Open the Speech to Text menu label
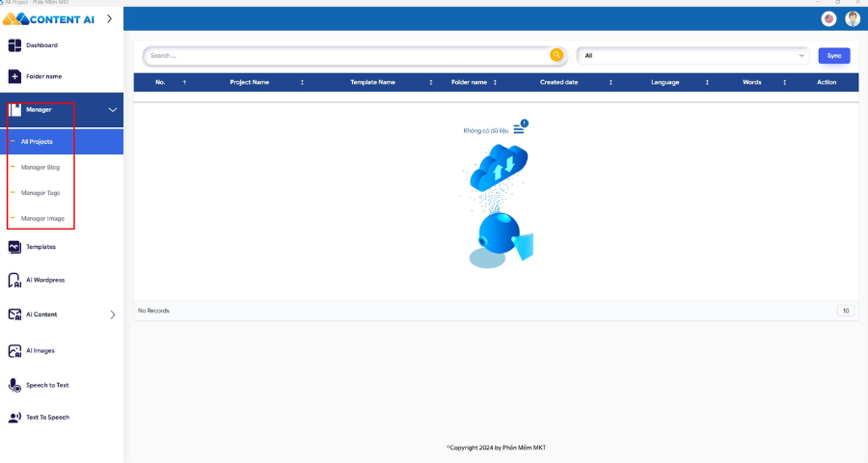 [x=47, y=385]
